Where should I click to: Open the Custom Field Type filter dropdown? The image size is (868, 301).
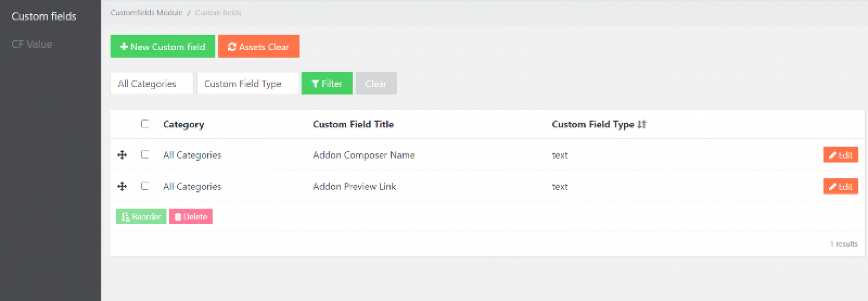[x=247, y=83]
